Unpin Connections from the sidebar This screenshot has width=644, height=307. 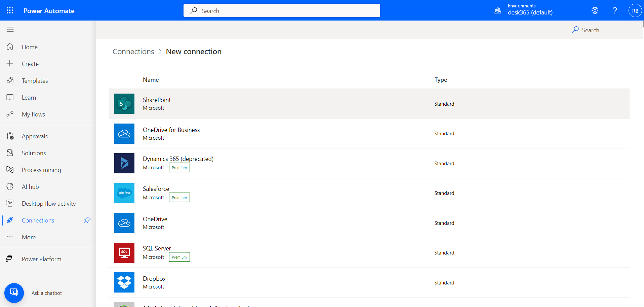point(87,220)
